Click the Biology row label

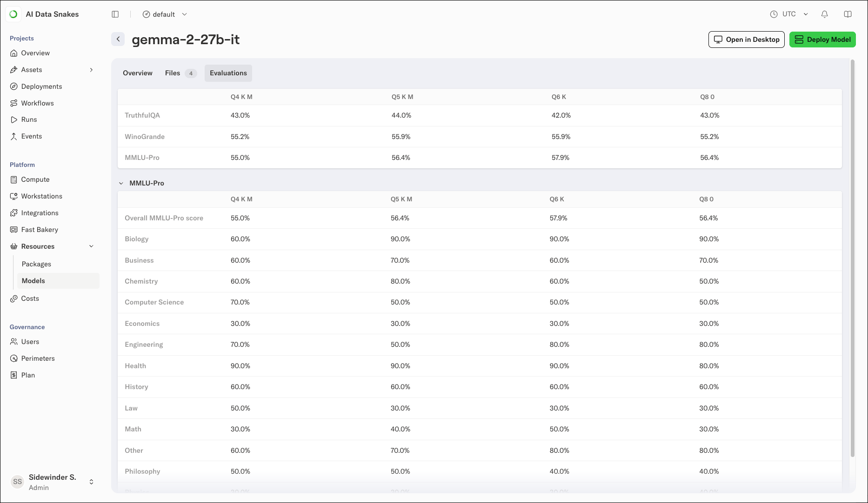137,239
